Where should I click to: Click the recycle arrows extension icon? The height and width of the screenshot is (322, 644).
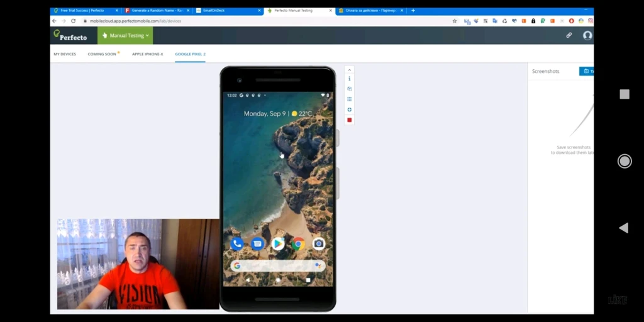(504, 21)
